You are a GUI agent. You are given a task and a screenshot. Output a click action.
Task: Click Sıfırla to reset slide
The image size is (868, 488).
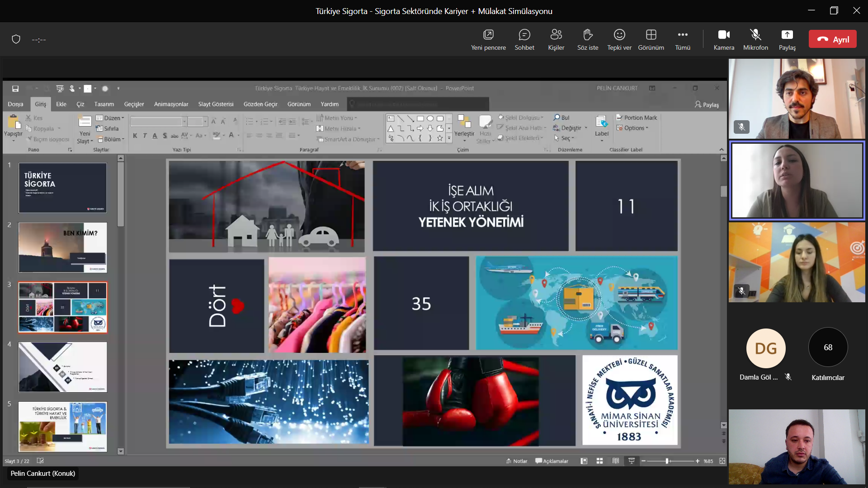coord(108,128)
